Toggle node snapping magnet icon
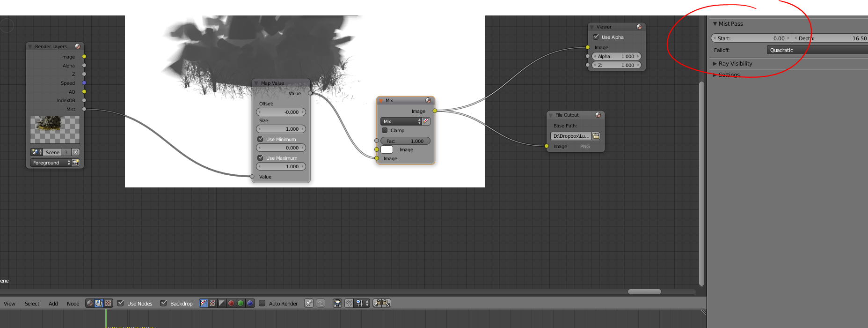Screen dimensions: 868x328 tap(349, 303)
